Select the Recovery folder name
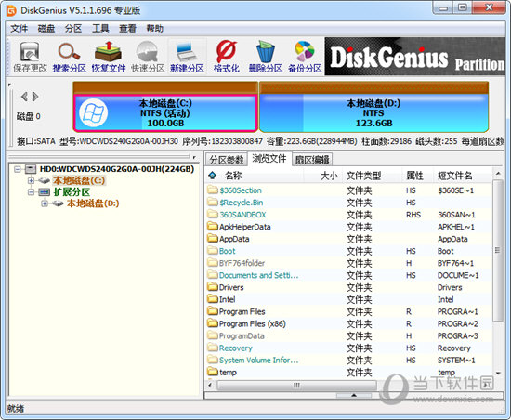Screen dimensions: 511x420 [x=236, y=348]
